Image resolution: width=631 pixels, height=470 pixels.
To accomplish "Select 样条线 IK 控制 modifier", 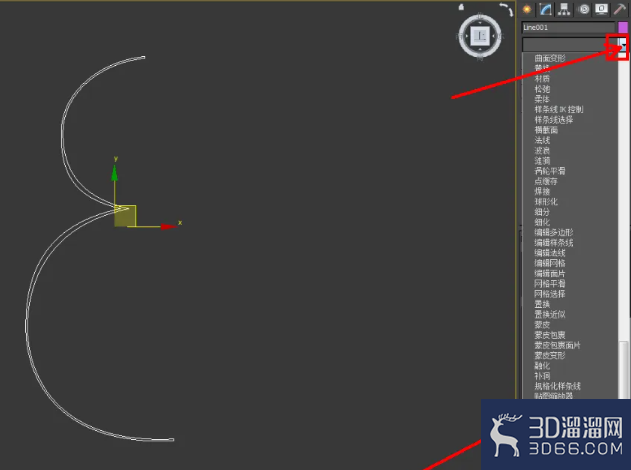I will tap(559, 109).
